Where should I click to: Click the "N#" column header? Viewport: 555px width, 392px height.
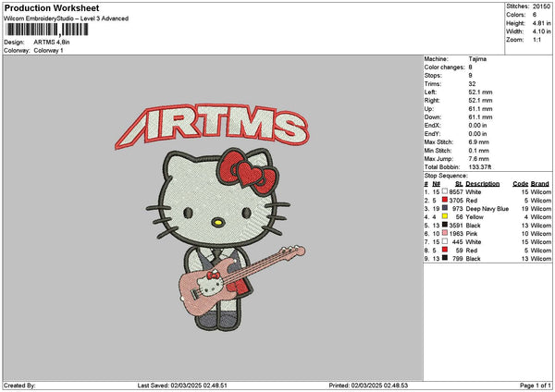[436, 184]
